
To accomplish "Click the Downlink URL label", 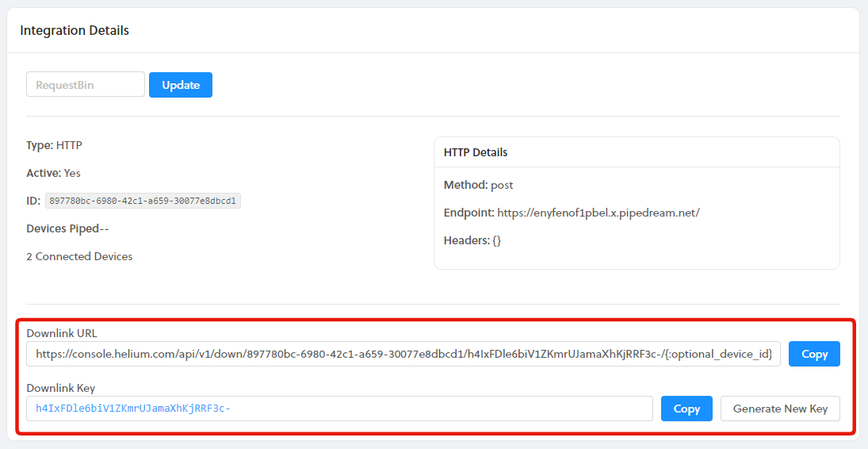I will [62, 333].
